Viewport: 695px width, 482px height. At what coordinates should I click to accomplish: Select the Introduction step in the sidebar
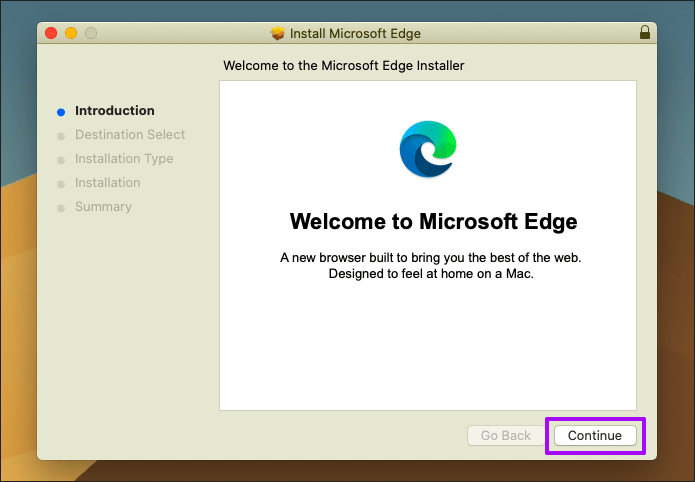114,111
